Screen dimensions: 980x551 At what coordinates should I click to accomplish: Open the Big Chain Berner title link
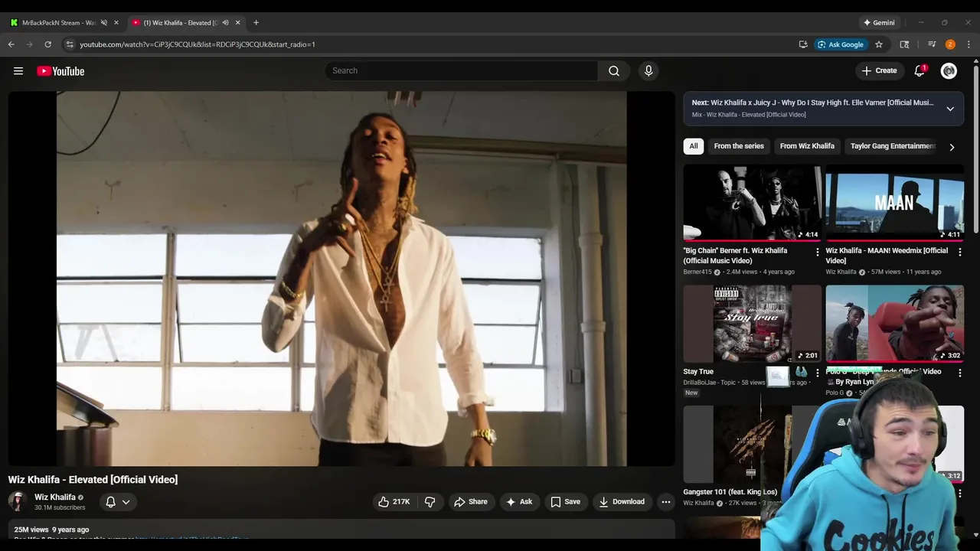[x=735, y=256]
